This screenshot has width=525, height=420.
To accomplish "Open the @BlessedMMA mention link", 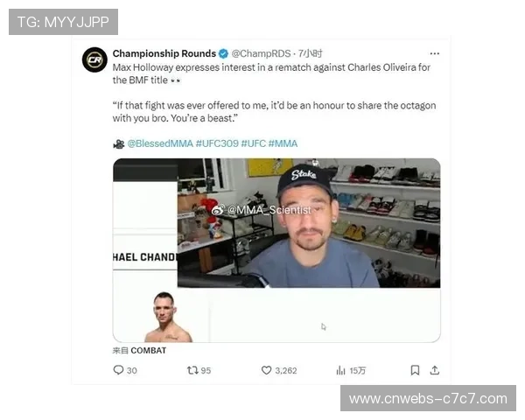I will point(160,143).
